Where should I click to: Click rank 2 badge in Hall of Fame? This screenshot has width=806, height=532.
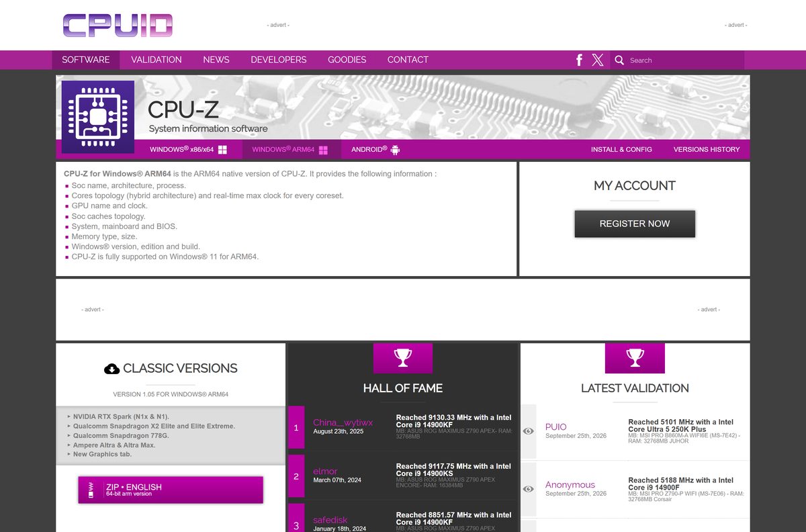(296, 476)
